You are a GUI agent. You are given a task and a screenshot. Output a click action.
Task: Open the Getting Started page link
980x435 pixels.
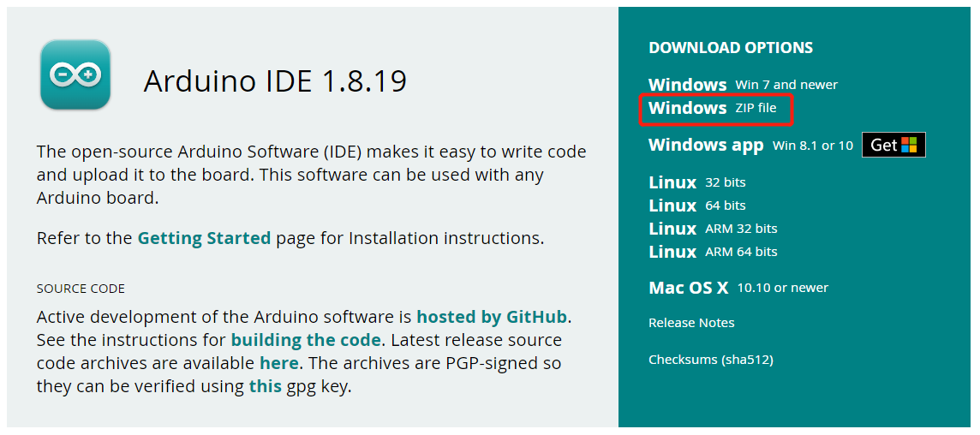(x=204, y=239)
